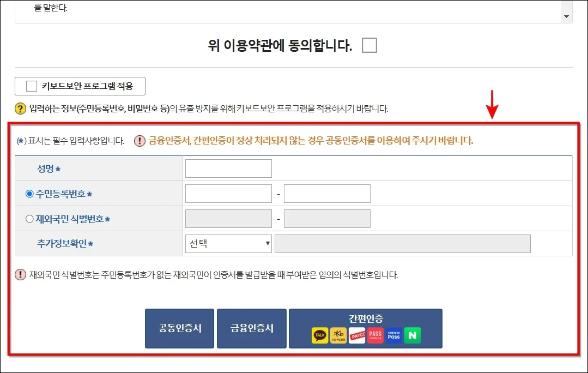Select the Naver N authentication icon
Image resolution: width=588 pixels, height=373 pixels.
tap(412, 335)
